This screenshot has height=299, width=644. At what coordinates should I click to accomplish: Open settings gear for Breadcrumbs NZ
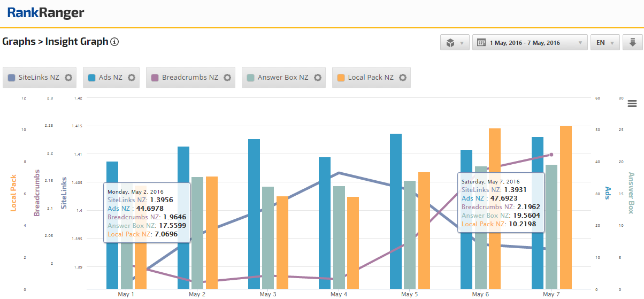(227, 78)
